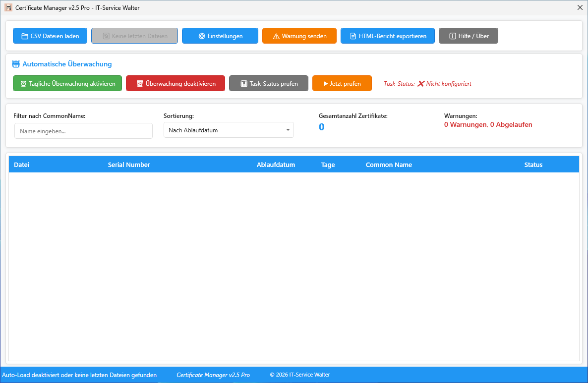Click the Status column header
The image size is (588, 383).
click(533, 165)
